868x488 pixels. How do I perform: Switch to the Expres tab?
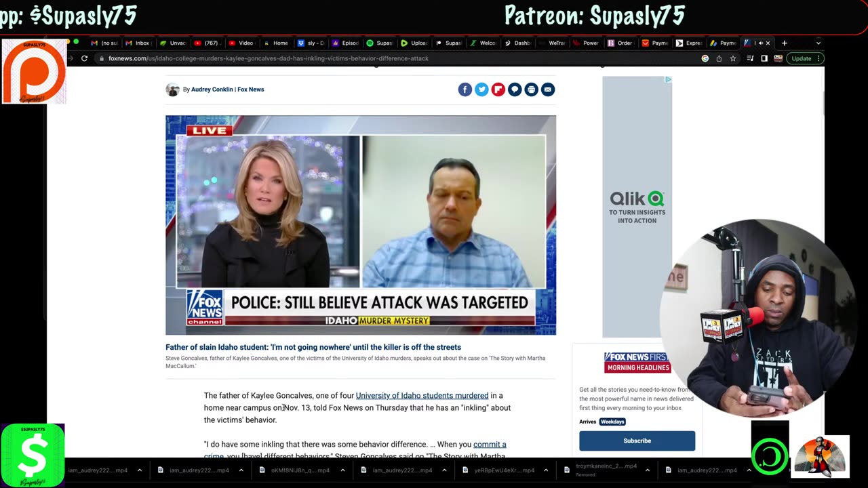(x=690, y=43)
